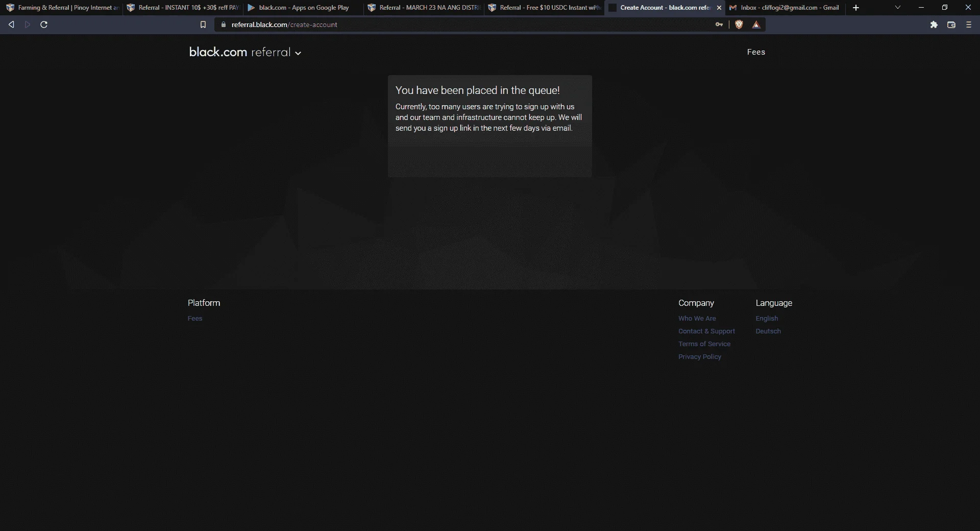Viewport: 980px width, 531px height.
Task: Switch to the Referral - MARCH 23 tab
Action: coord(424,8)
